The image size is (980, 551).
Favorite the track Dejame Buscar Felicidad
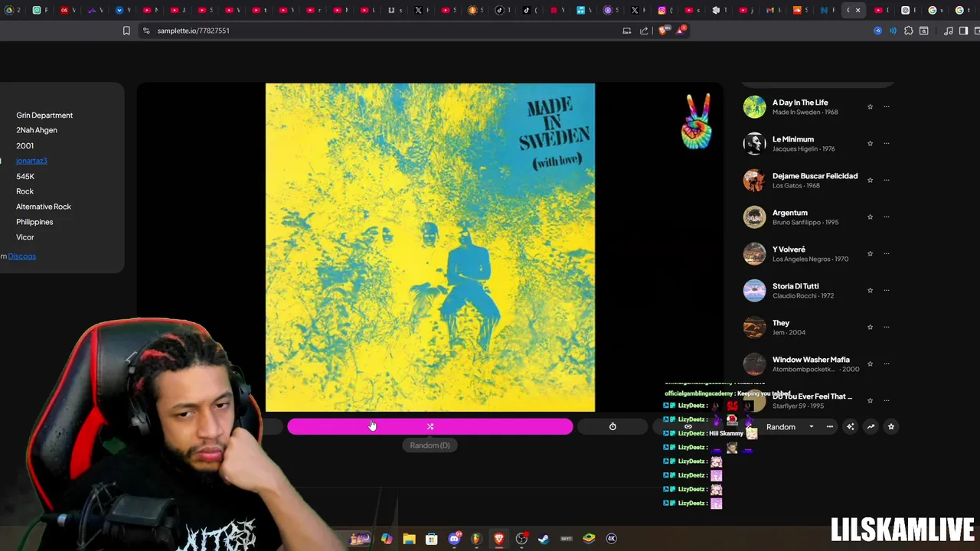[x=870, y=180]
